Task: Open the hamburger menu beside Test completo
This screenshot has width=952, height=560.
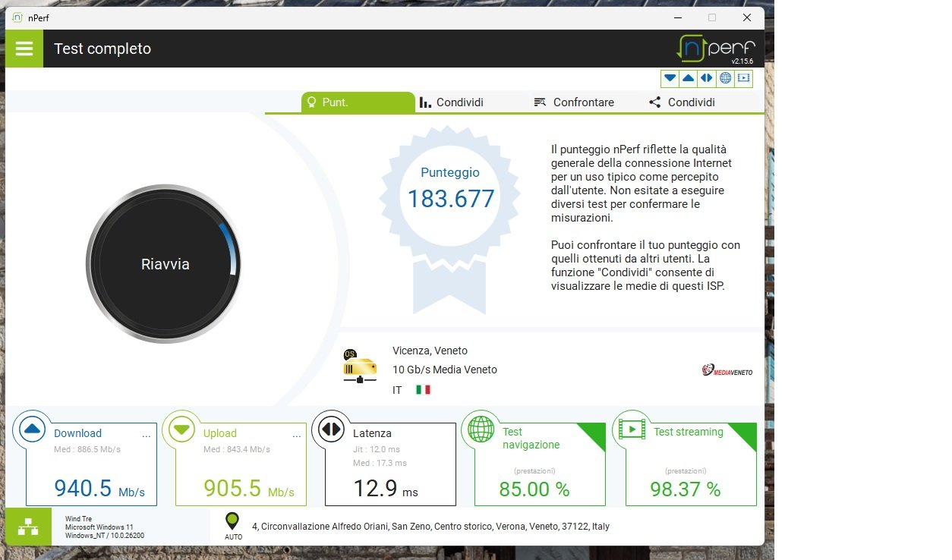Action: click(x=24, y=49)
